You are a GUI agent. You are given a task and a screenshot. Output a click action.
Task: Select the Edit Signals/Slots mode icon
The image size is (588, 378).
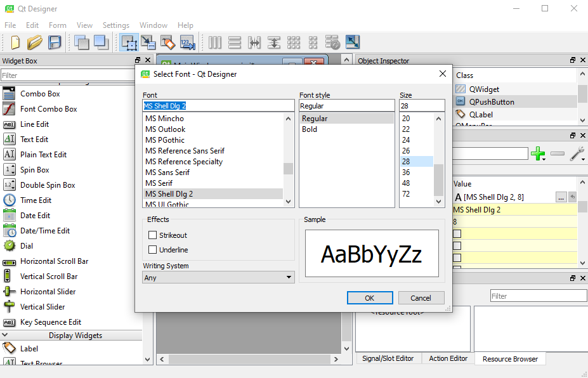click(x=148, y=42)
